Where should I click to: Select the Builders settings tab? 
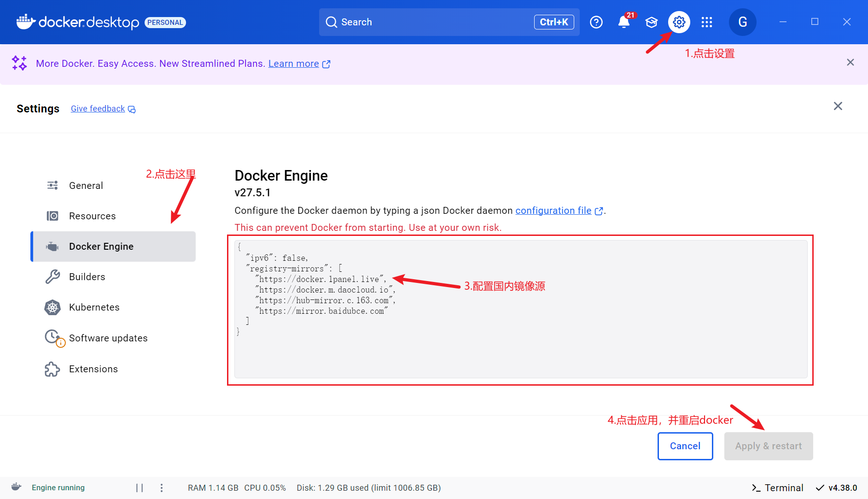click(x=113, y=277)
